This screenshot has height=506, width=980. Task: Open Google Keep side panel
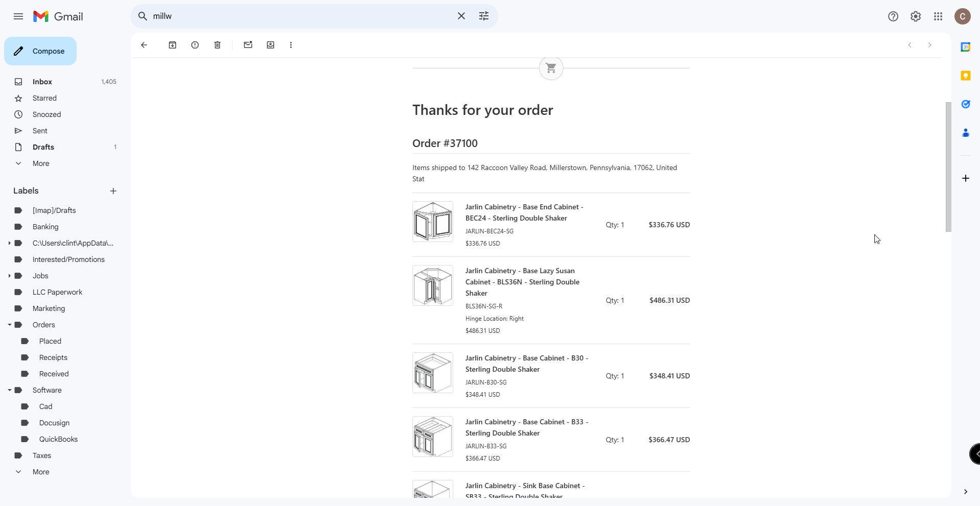coord(966,76)
